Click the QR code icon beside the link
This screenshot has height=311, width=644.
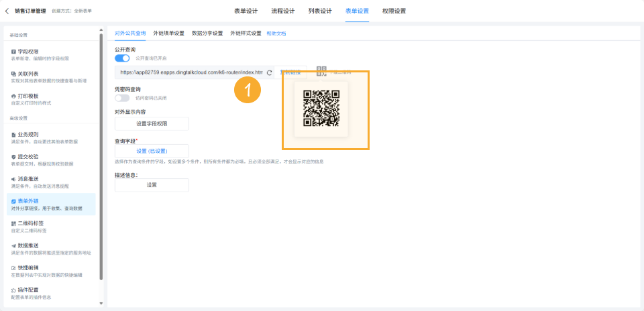(321, 70)
